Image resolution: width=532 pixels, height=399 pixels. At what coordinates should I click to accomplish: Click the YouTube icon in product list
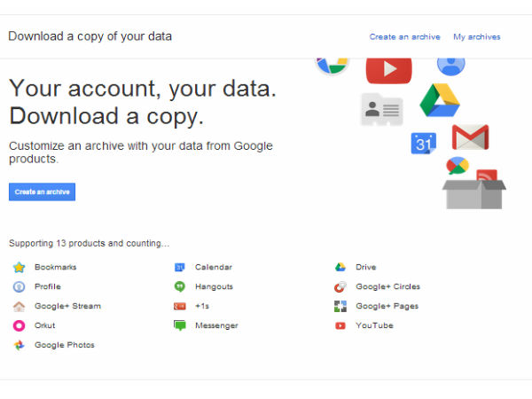[340, 325]
